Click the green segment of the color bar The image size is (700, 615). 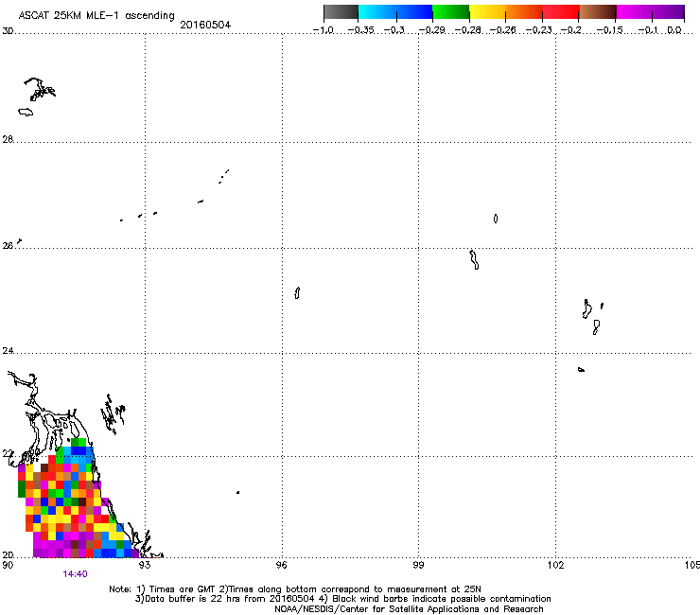tap(450, 12)
